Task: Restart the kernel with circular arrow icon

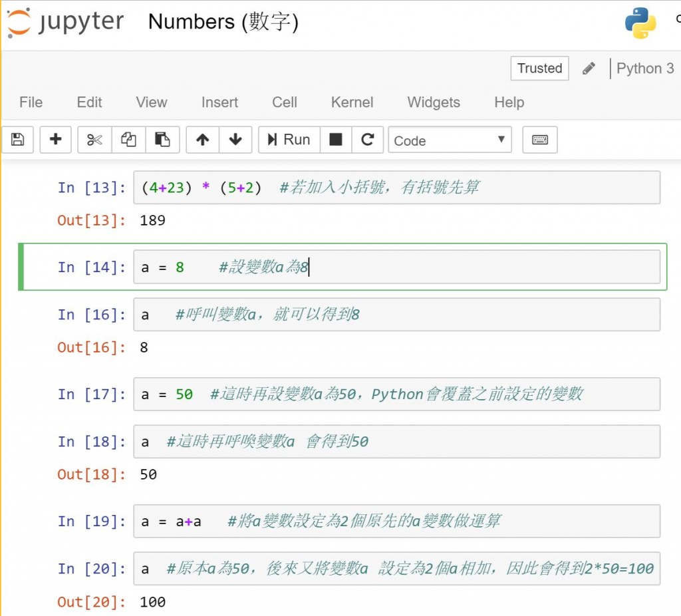Action: tap(367, 140)
